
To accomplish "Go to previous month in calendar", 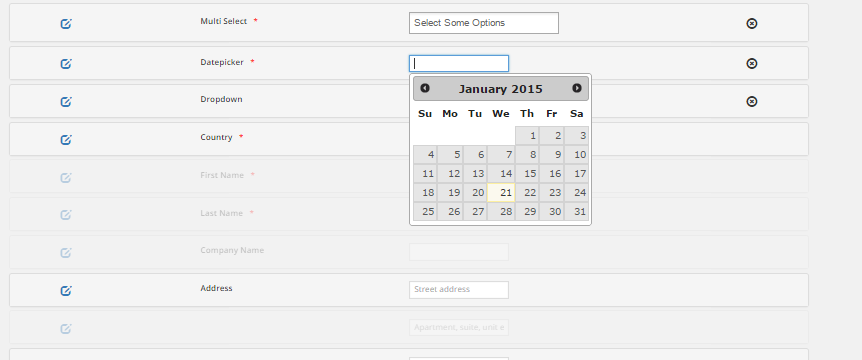I will click(x=424, y=88).
